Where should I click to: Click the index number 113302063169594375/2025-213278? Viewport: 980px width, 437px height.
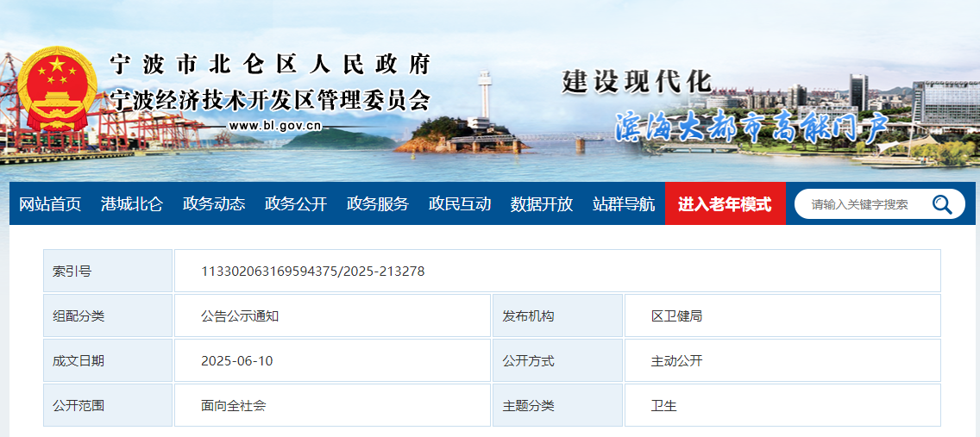pyautogui.click(x=312, y=272)
